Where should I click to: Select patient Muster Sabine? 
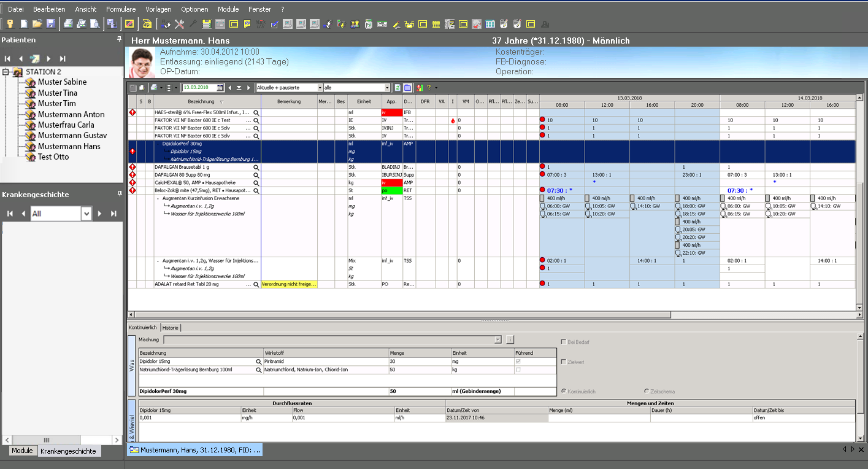[x=62, y=82]
